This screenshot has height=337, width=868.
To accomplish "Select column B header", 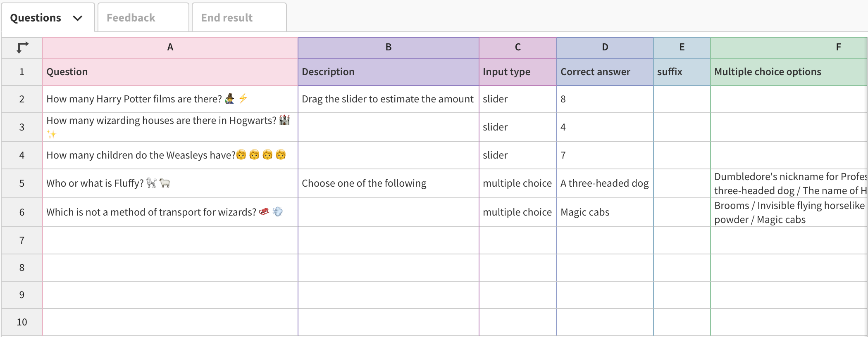I will pyautogui.click(x=389, y=47).
